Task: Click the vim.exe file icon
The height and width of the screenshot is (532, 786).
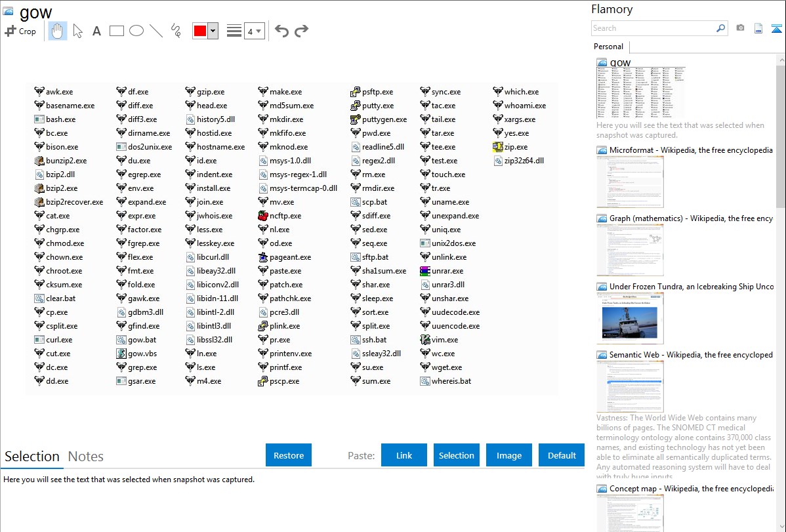Action: point(425,339)
